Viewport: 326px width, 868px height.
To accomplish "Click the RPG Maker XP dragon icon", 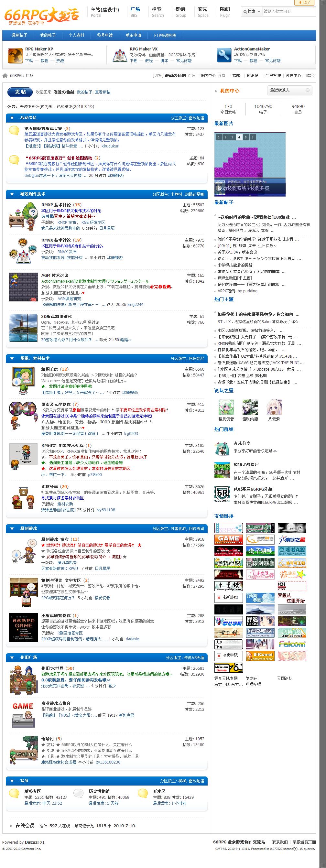I will [x=15, y=55].
